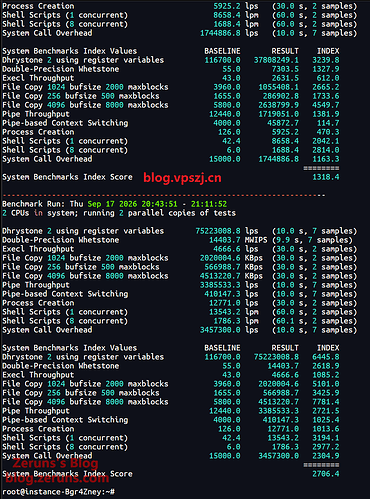The height and width of the screenshot is (499, 370).
Task: Click the upper RESULT column header
Action: [285, 51]
